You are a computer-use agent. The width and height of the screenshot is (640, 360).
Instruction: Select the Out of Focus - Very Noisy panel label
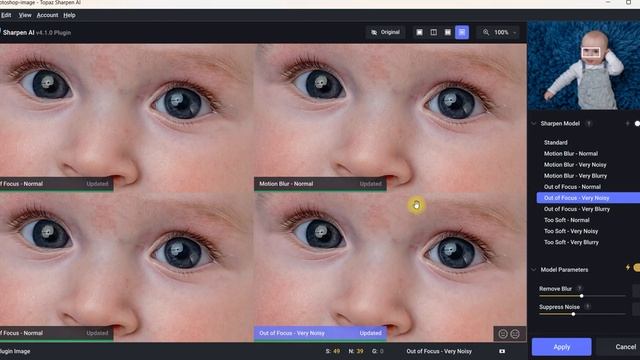pyautogui.click(x=320, y=333)
